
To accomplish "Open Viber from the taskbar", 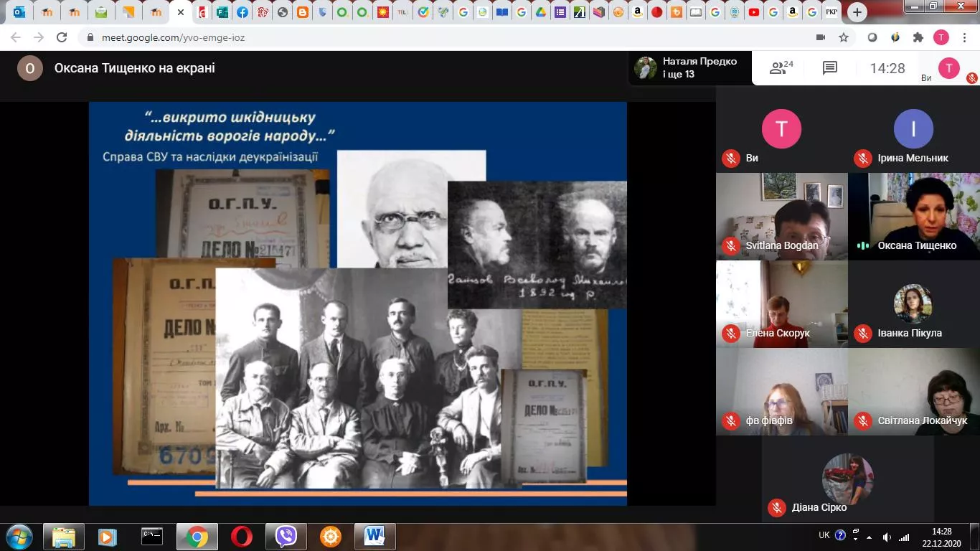I will point(286,536).
